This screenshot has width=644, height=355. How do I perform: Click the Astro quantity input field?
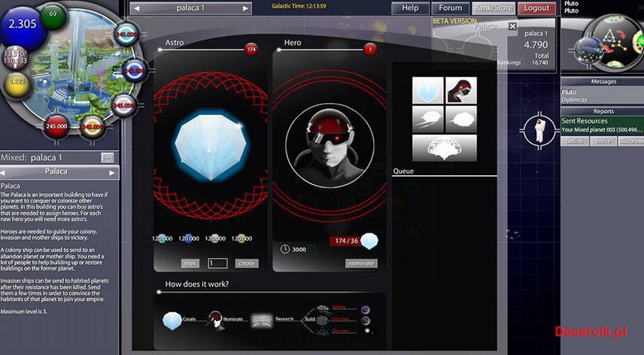pyautogui.click(x=217, y=263)
